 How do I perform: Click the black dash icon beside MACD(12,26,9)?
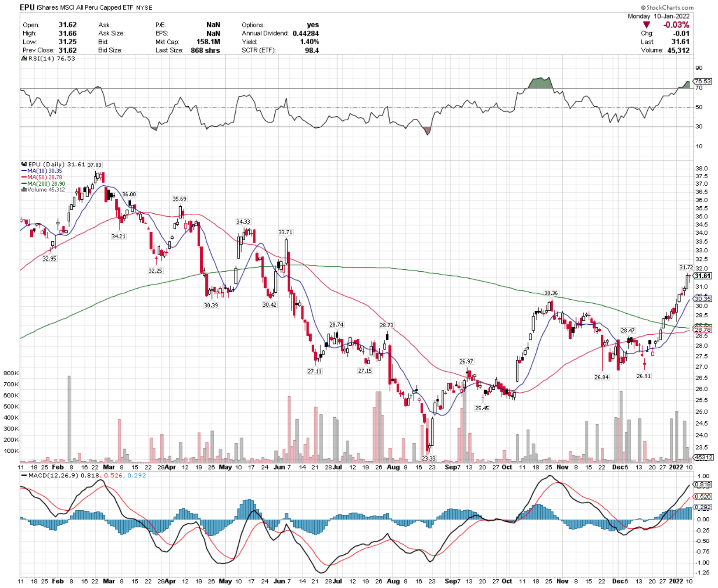click(x=24, y=476)
